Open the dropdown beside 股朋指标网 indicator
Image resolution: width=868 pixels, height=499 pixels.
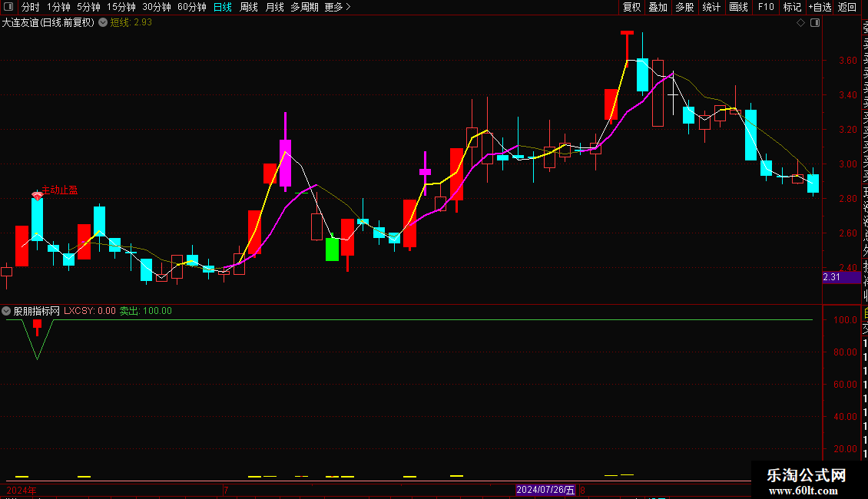point(6,311)
